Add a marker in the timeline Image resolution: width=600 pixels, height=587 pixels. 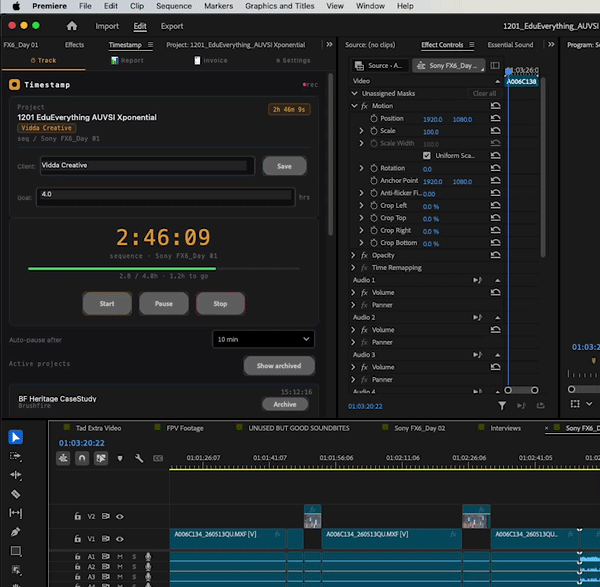click(120, 458)
